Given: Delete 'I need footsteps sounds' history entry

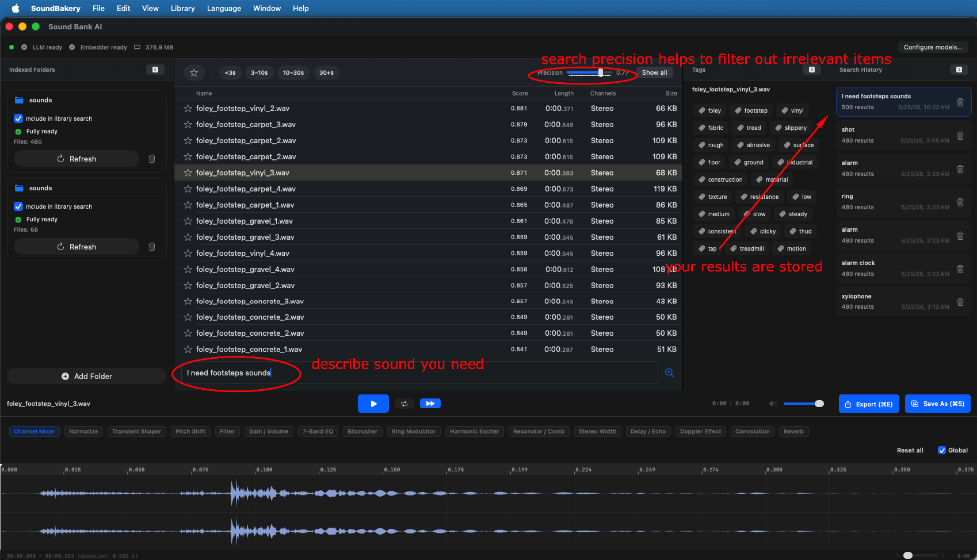Looking at the screenshot, I should coord(960,102).
